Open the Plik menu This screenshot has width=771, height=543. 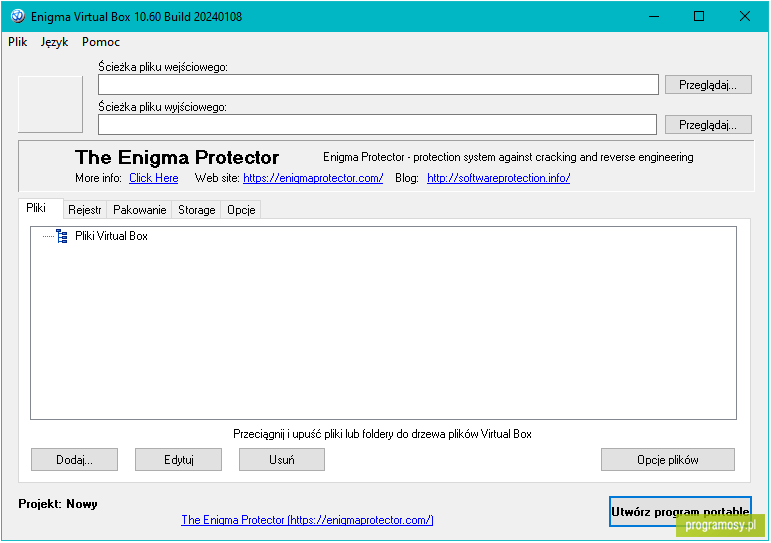point(18,42)
